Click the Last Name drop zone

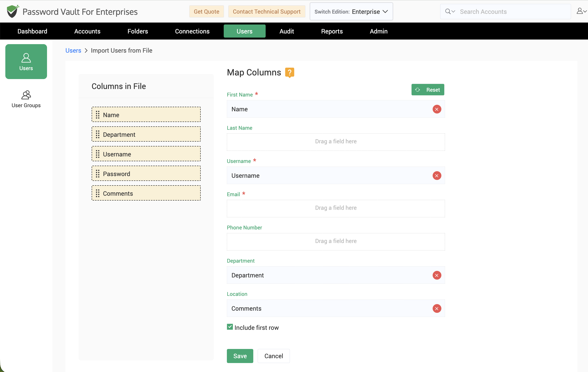(x=336, y=142)
